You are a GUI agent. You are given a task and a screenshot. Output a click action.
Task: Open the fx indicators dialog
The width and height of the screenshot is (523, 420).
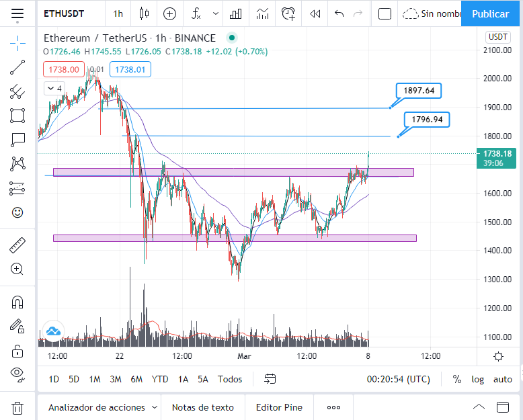(196, 13)
